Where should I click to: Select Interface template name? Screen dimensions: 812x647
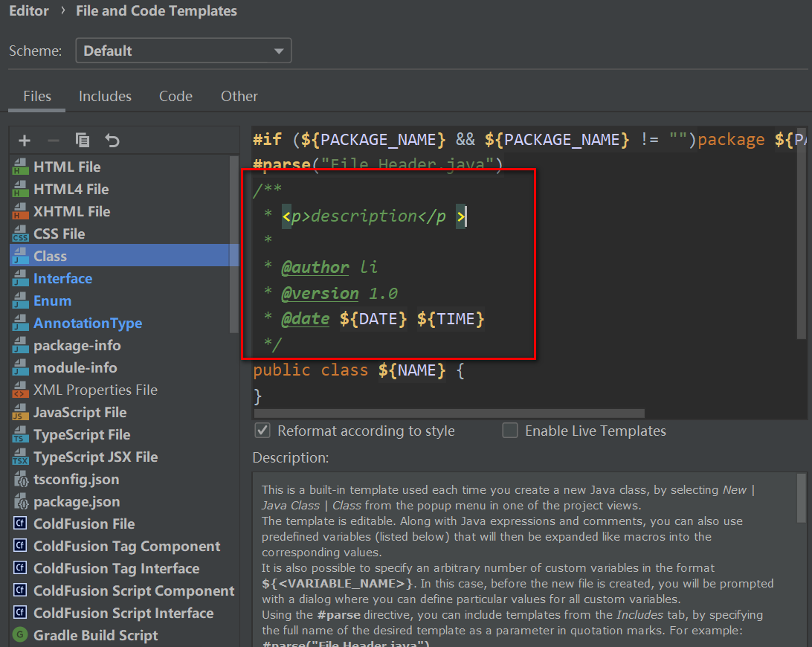62,278
